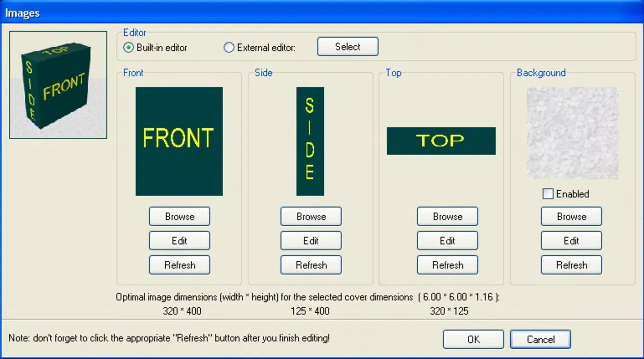Click the 320 * 400 dimensions text
Screen dimensions: 644x359
coord(182,311)
